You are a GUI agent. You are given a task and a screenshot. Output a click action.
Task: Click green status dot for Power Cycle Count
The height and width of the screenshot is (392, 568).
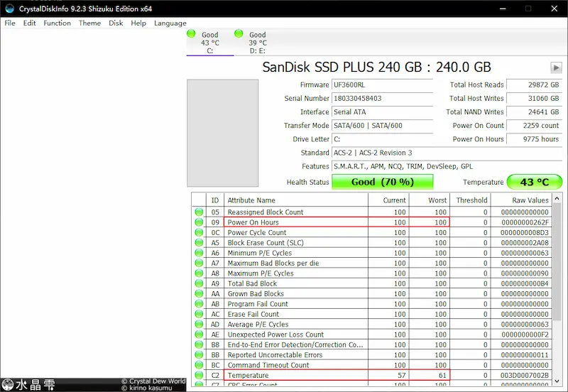point(199,232)
